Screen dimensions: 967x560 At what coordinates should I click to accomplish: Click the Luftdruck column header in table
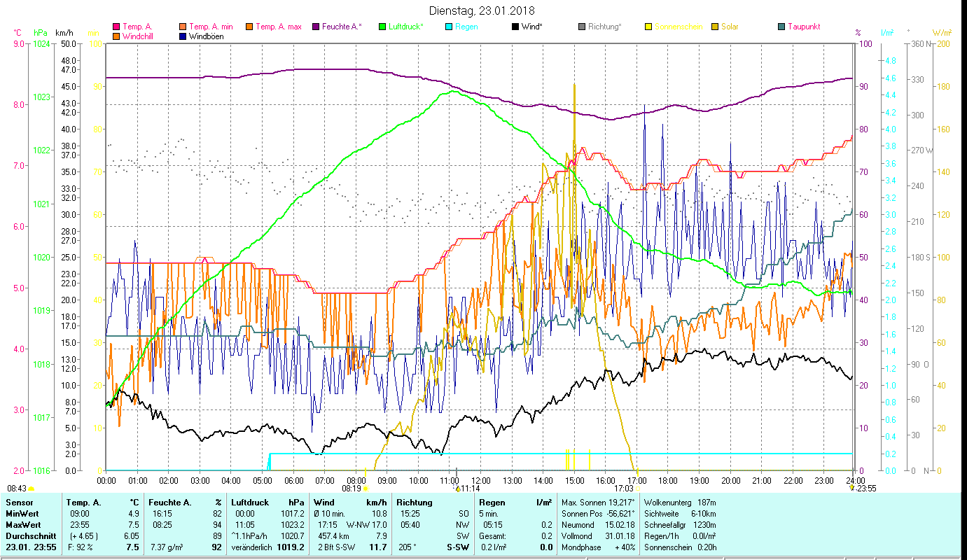[250, 502]
